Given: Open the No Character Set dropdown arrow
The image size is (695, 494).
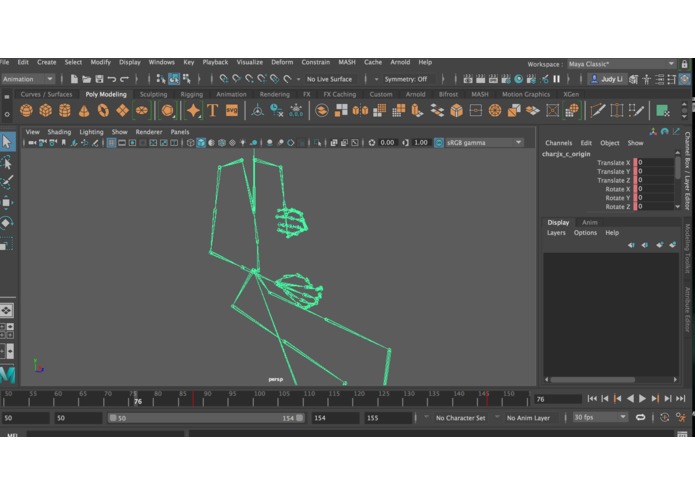Looking at the screenshot, I should pyautogui.click(x=426, y=417).
